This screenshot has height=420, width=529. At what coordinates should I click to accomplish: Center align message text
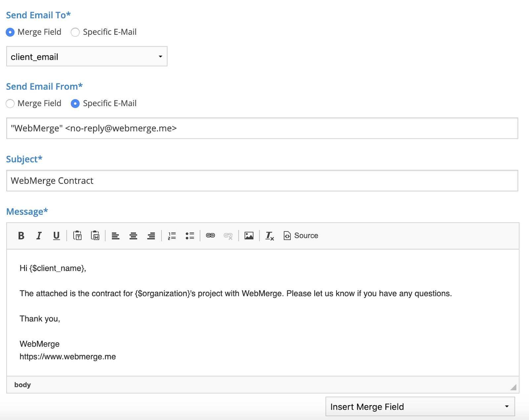(x=133, y=236)
